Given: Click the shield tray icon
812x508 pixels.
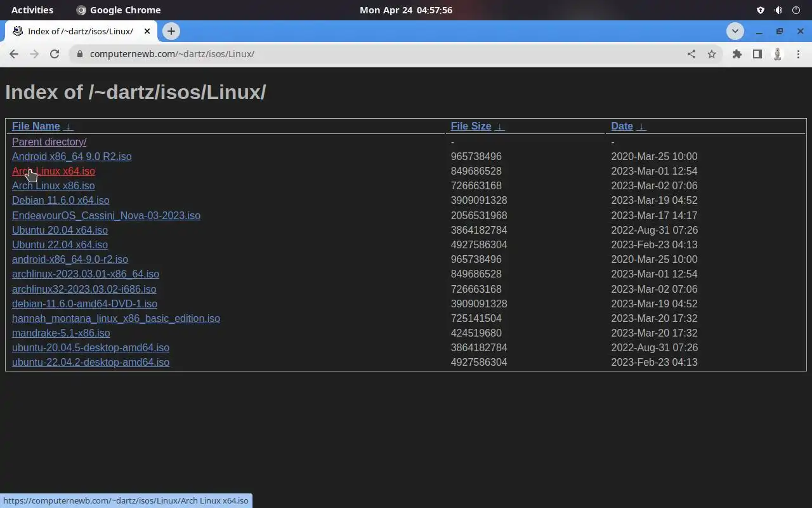Looking at the screenshot, I should (761, 10).
